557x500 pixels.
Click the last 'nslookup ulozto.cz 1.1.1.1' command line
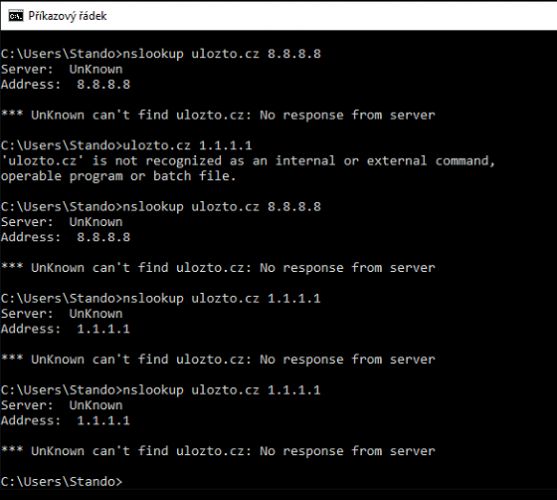161,390
